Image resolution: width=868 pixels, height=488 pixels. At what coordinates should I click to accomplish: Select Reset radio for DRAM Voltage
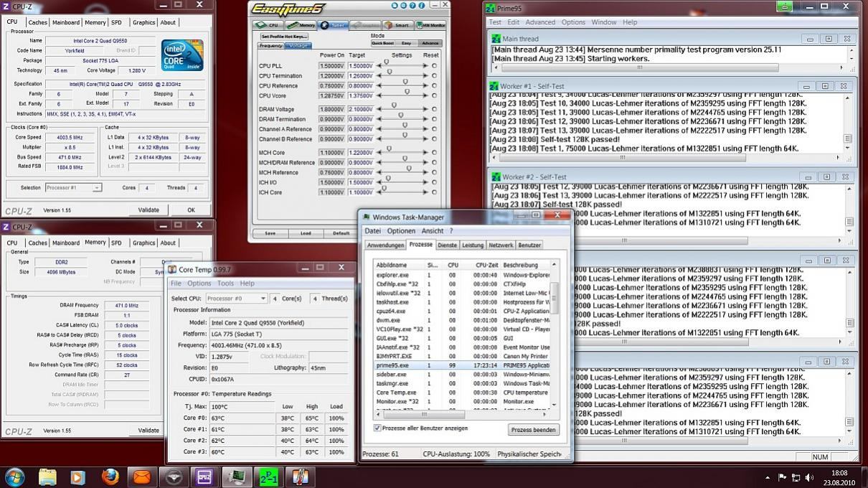coord(433,109)
